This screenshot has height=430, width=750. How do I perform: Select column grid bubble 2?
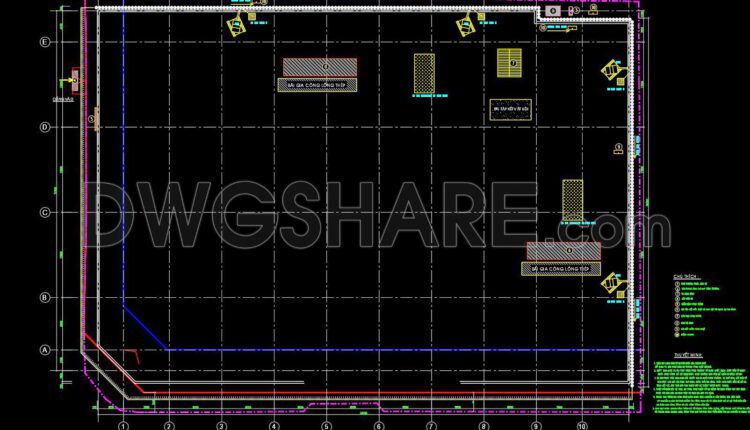[168, 426]
